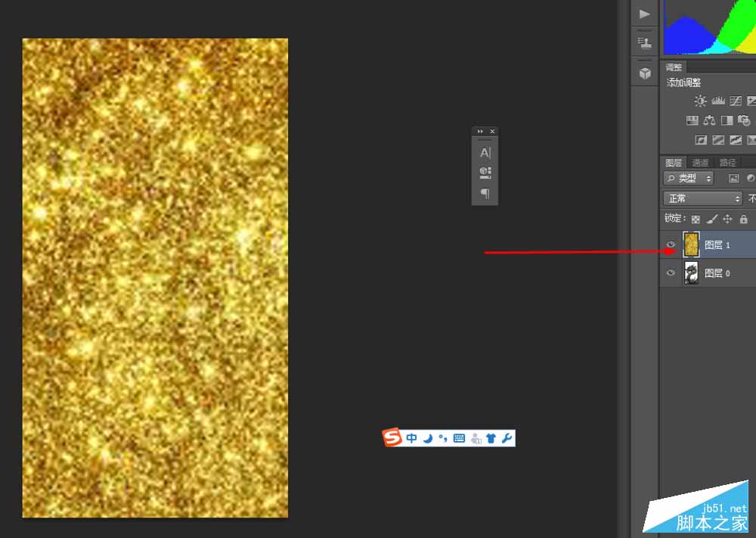The image size is (756, 538).
Task: Click the 图层 0 layer name
Action: click(x=717, y=274)
